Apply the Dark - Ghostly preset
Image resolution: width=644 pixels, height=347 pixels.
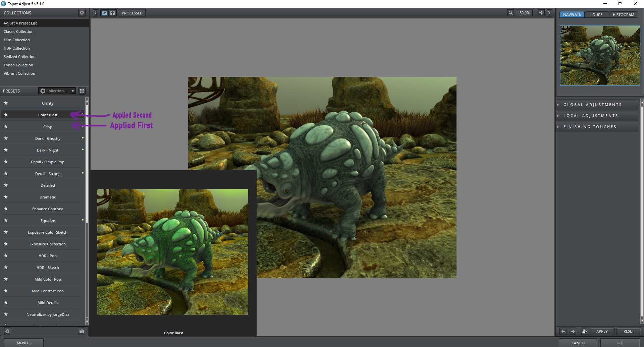point(48,138)
